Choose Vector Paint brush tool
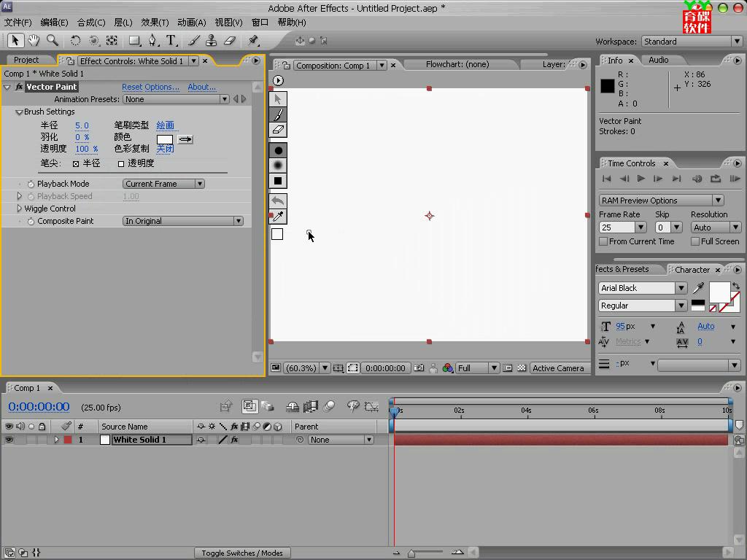The image size is (747, 560). [278, 114]
